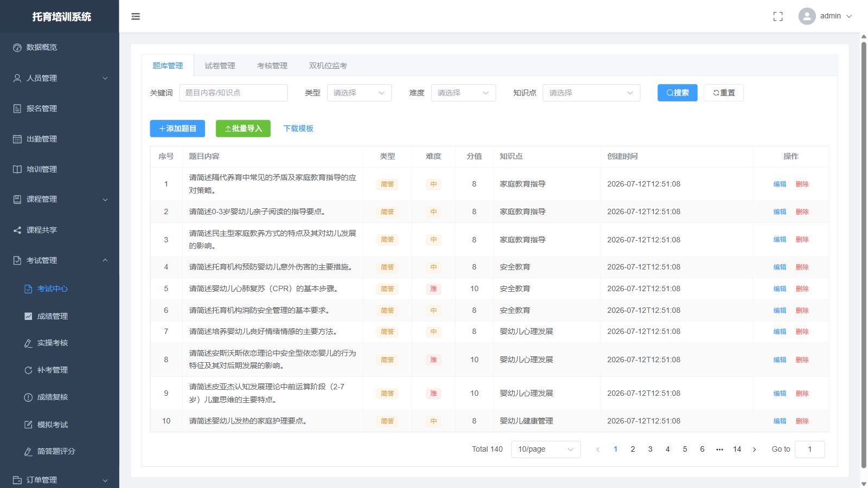The image size is (868, 488).
Task: Edit row 1 question about 隔代养育
Action: point(780,184)
